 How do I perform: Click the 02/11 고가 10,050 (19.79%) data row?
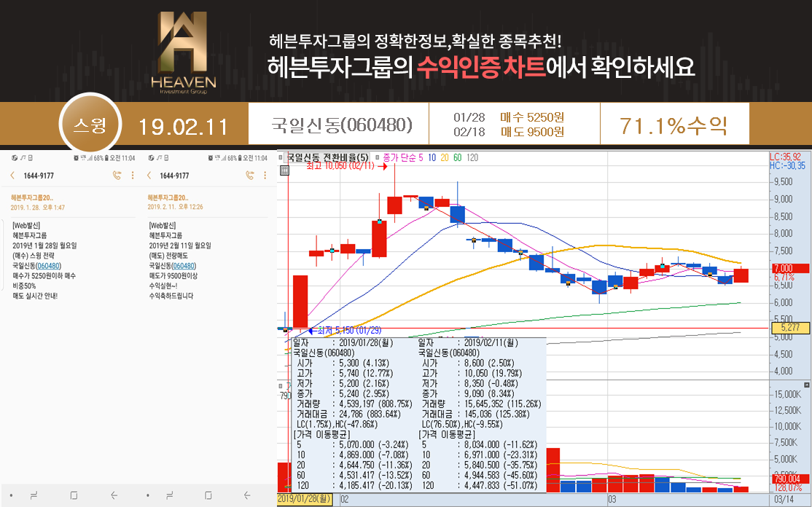(472, 374)
